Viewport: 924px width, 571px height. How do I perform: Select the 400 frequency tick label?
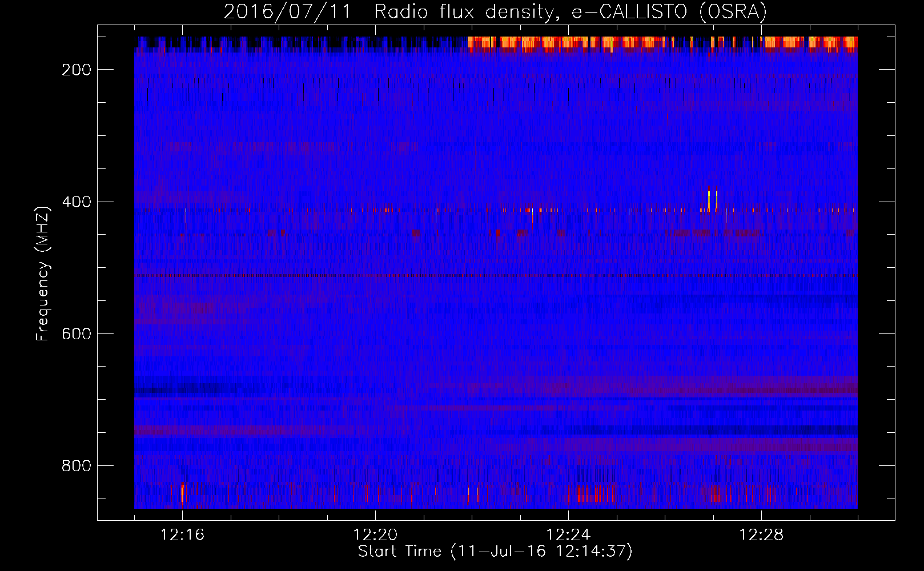tap(77, 202)
